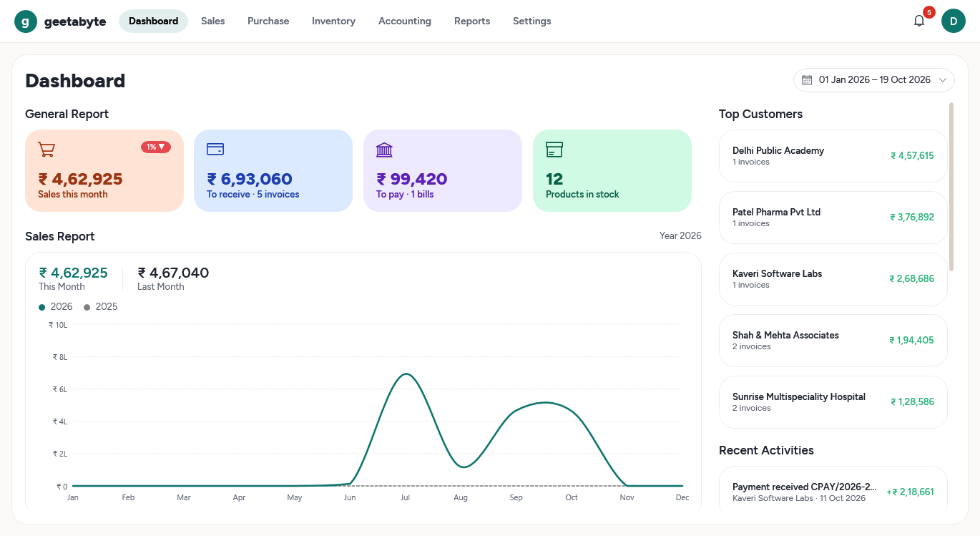
Task: Open Sunrise Multispeciality Hospital customer card
Action: click(x=833, y=402)
